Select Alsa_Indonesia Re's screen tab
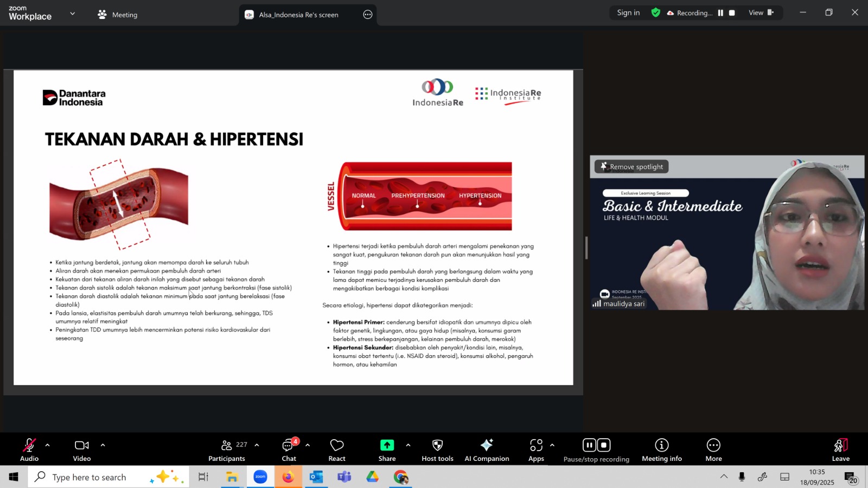 tap(298, 15)
